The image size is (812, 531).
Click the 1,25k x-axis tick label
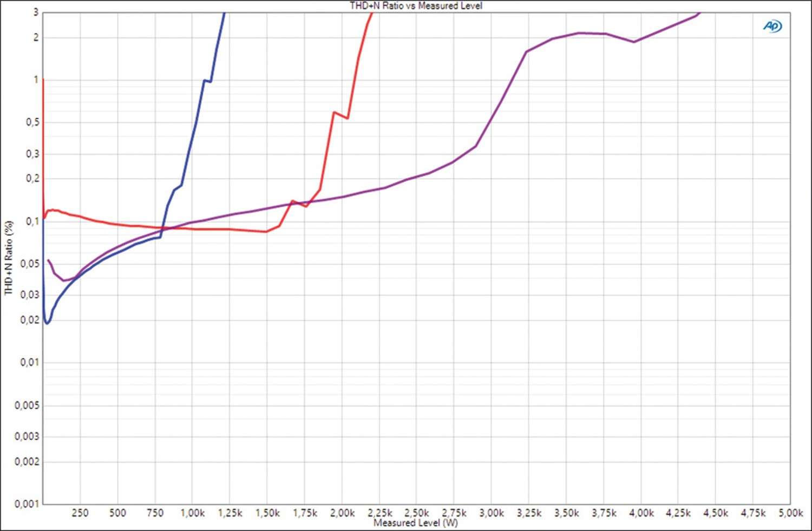(x=230, y=513)
